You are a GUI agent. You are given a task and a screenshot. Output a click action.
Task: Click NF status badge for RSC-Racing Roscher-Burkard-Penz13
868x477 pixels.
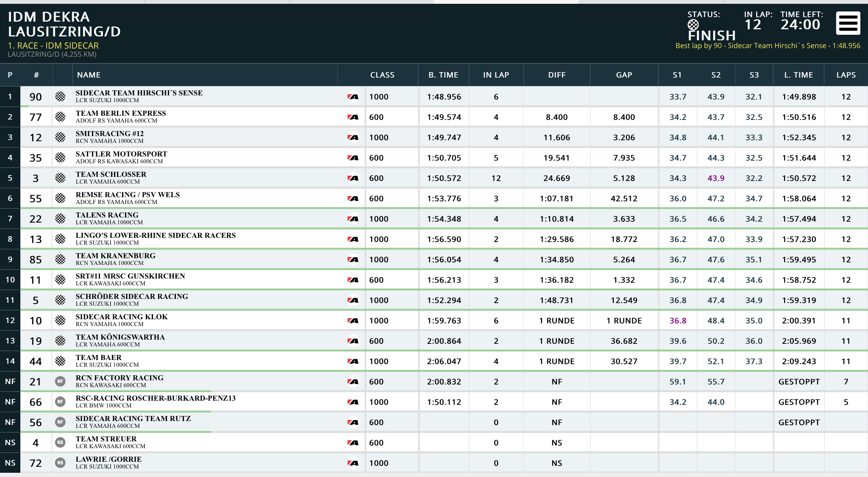click(60, 402)
